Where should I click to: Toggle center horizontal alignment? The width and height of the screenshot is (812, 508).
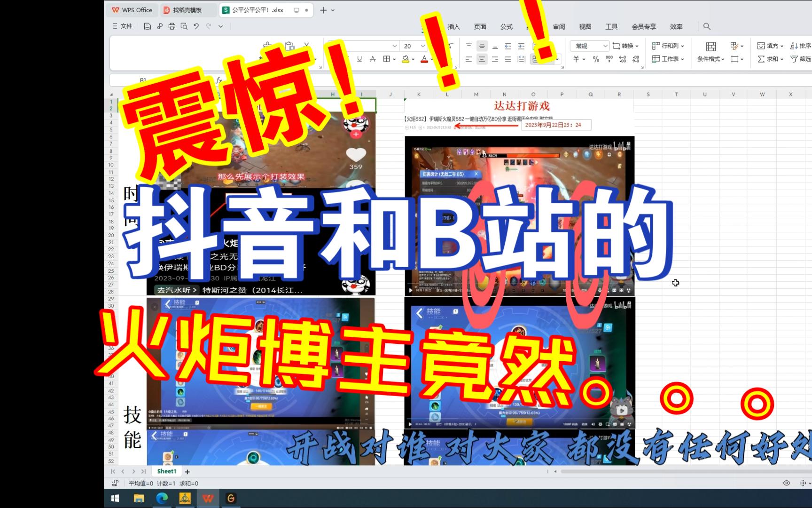point(482,59)
